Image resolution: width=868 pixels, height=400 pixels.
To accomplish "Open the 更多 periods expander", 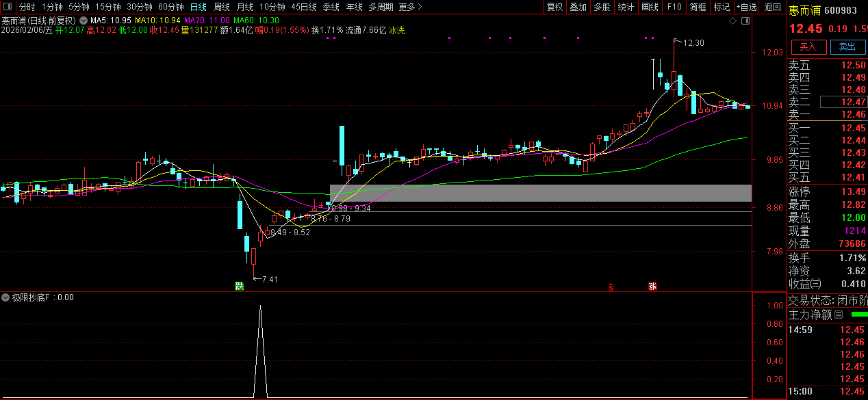I will [411, 7].
